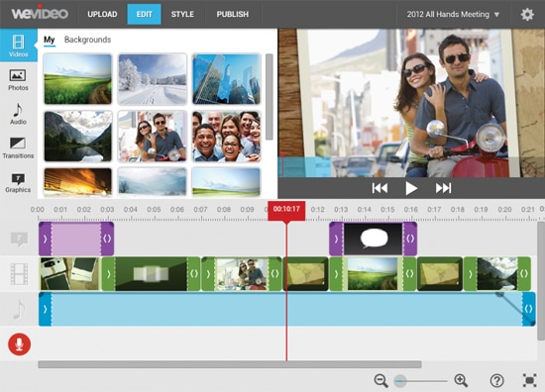The image size is (545, 392).
Task: Select the blue audio track clip
Action: pos(287,309)
